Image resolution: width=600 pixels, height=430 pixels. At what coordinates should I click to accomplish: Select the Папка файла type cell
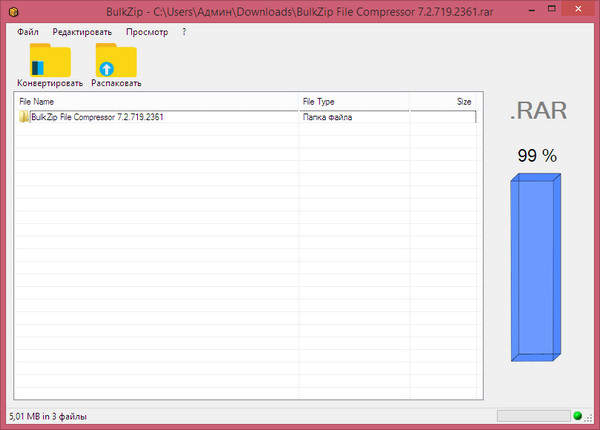coord(354,117)
